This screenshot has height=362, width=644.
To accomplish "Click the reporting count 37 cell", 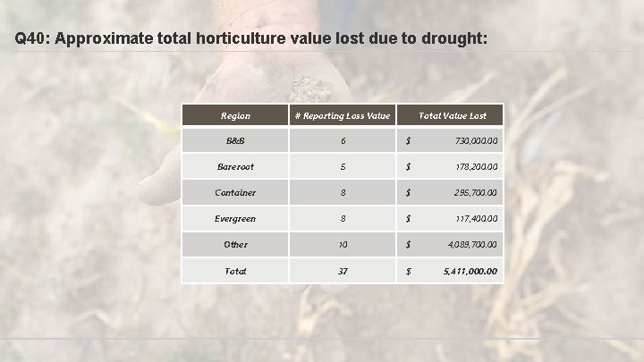I will click(343, 271).
